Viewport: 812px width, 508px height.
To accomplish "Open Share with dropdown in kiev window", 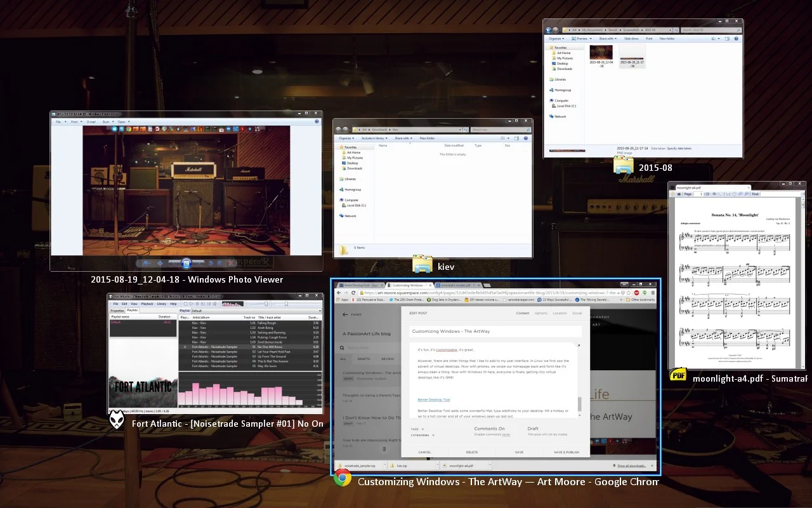I will tap(403, 138).
